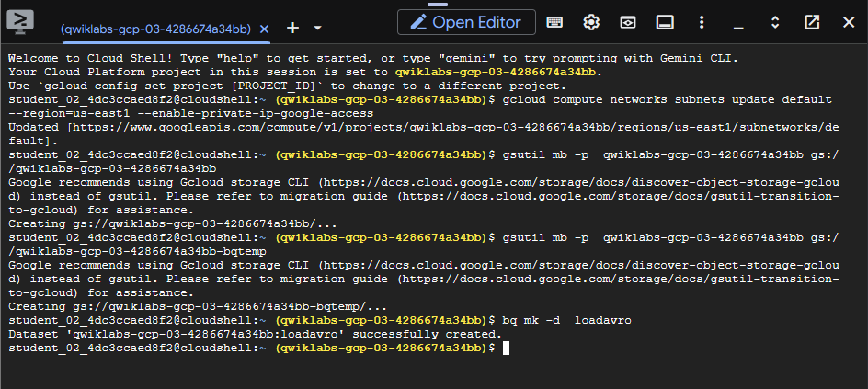Open the three-dot more options menu

(702, 22)
